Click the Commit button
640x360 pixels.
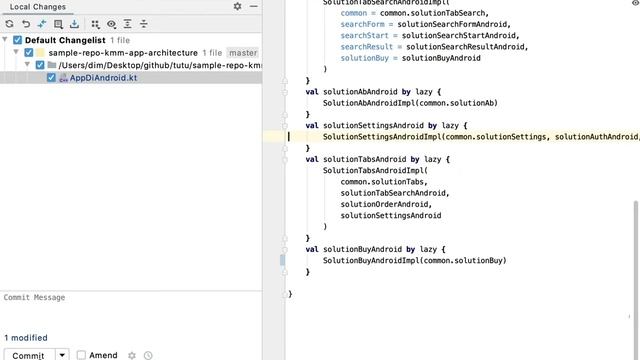(x=29, y=356)
